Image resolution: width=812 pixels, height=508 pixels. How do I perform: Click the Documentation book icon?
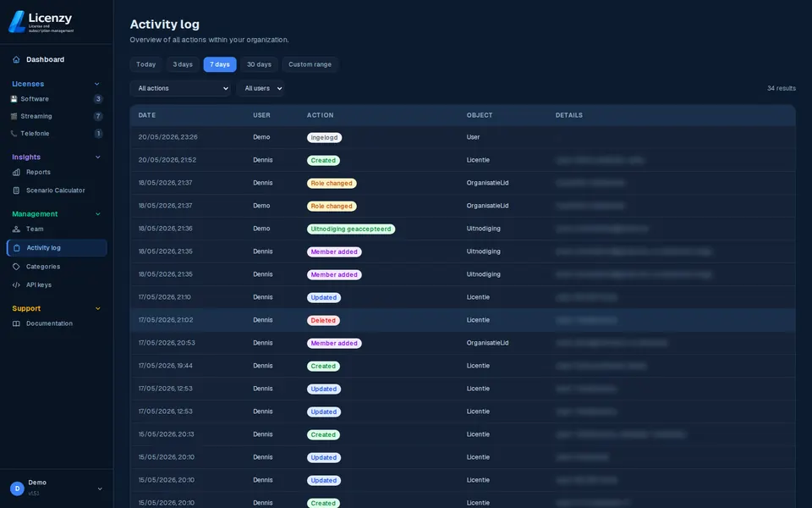coord(16,323)
